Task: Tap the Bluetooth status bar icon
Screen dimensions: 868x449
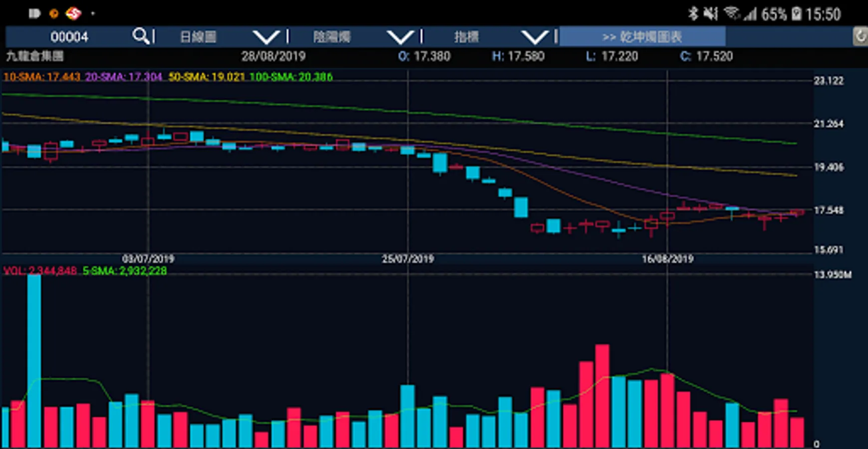Action: coord(693,13)
